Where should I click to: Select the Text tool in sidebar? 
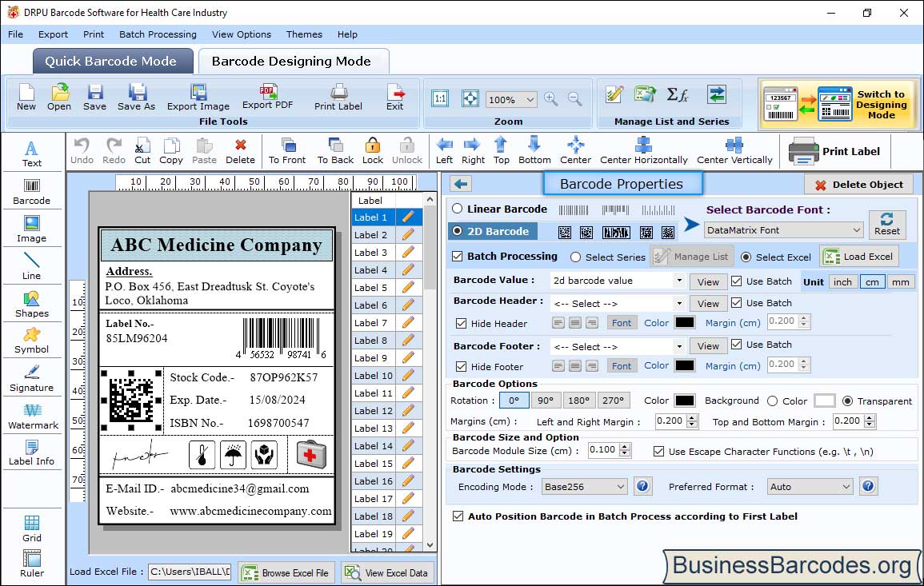point(32,153)
